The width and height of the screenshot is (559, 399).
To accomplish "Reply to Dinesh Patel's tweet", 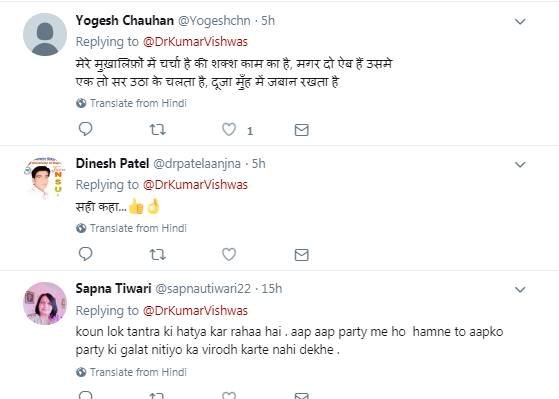I will pos(86,254).
